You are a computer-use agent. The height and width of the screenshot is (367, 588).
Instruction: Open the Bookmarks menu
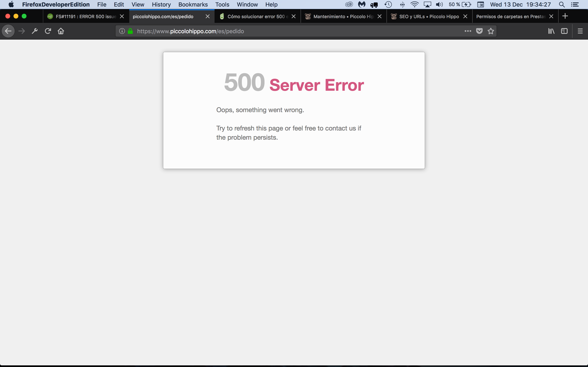(x=193, y=5)
